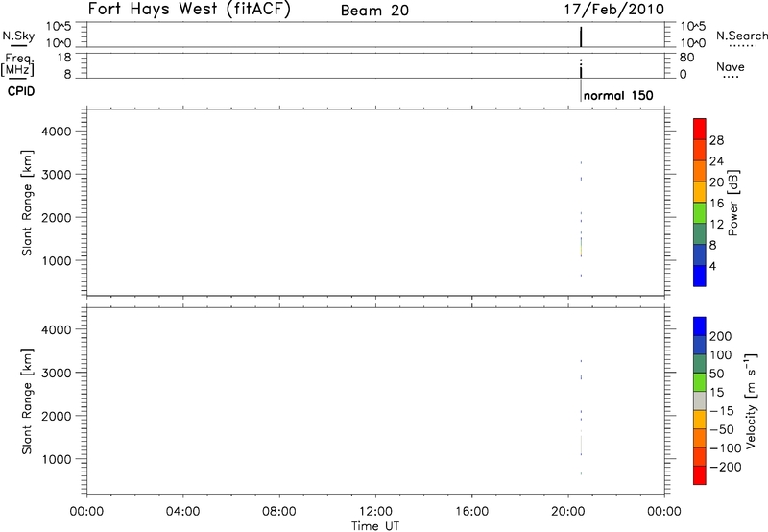
Task: Click the '-200' Velocity colorbar value
Action: [726, 467]
